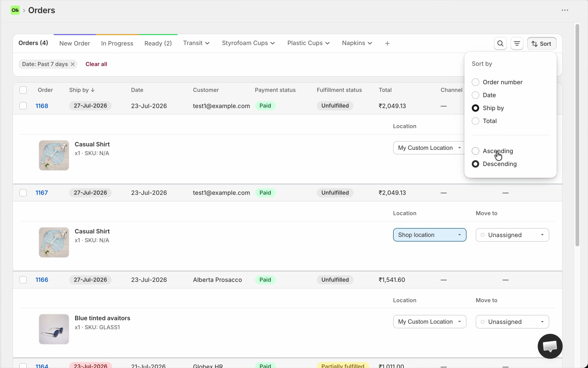Click Blue tinted avaitors product name
Screen dimensions: 588x368
[x=102, y=318]
